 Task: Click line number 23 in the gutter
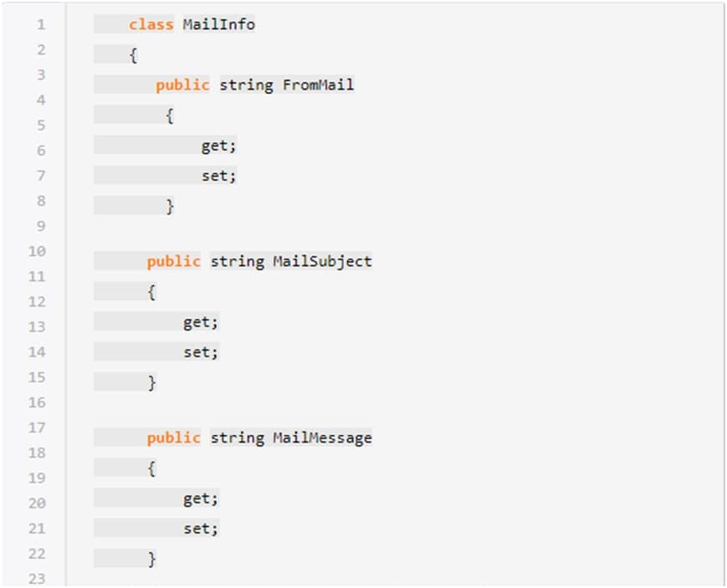pyautogui.click(x=37, y=579)
